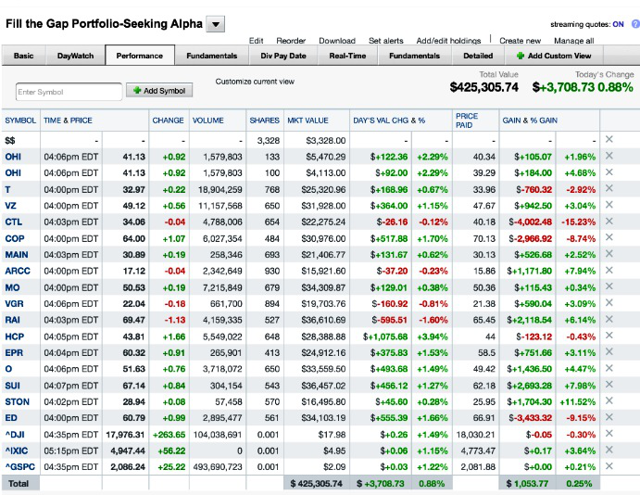Open the CTL ticker symbol link
Screen dimensions: 640x495
(13, 222)
